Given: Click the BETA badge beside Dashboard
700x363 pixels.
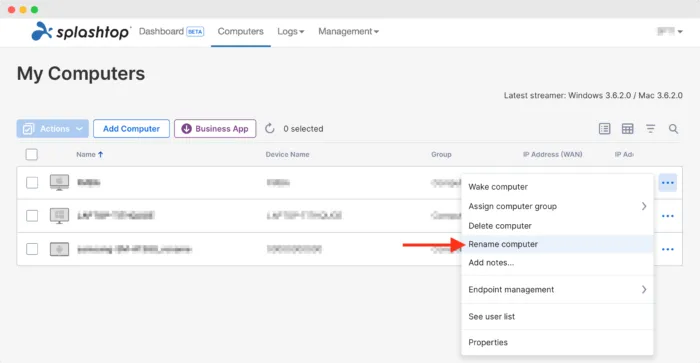Looking at the screenshot, I should pos(195,32).
